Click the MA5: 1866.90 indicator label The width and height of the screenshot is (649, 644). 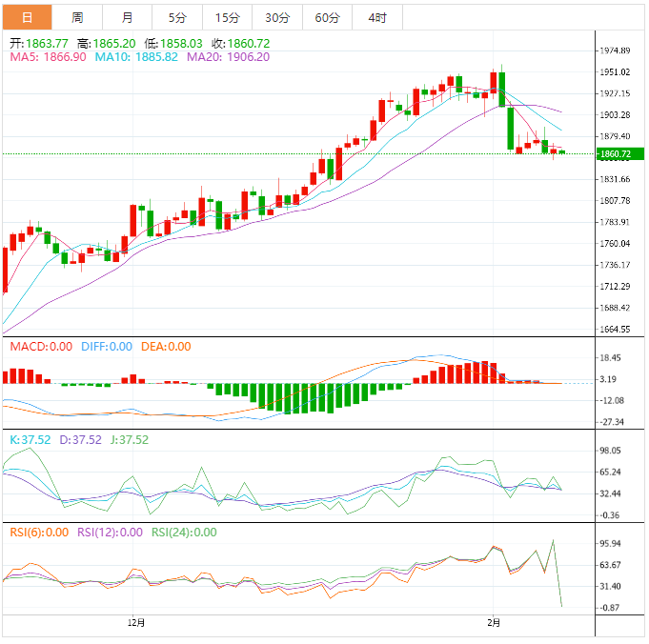click(x=48, y=57)
